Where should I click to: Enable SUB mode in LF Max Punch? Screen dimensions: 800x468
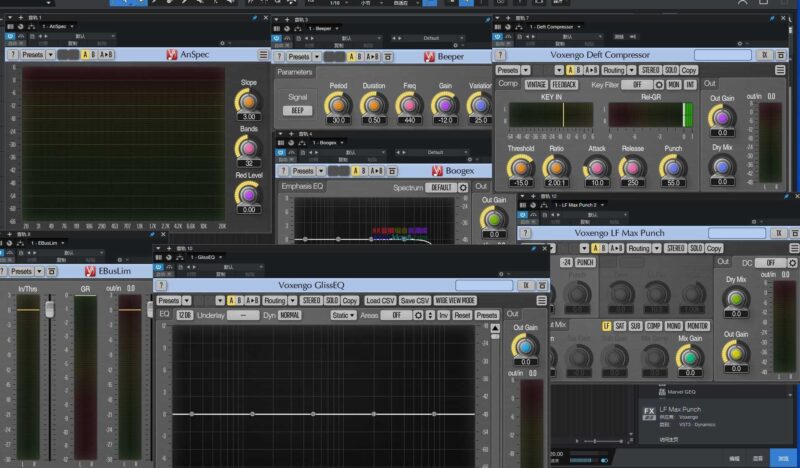coord(635,326)
